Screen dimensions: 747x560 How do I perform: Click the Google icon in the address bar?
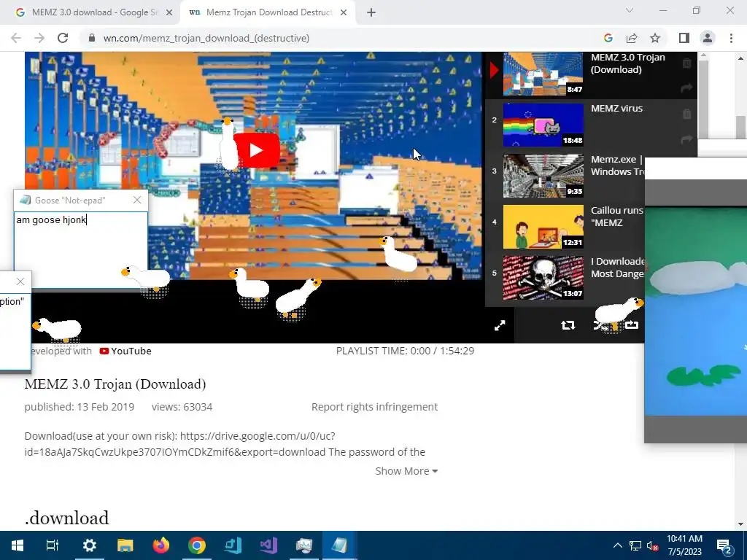[608, 38]
